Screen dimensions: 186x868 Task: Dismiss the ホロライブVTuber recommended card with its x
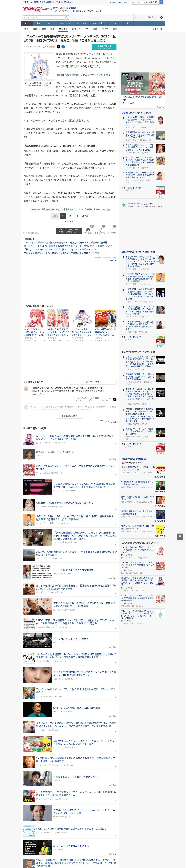click(44, 341)
